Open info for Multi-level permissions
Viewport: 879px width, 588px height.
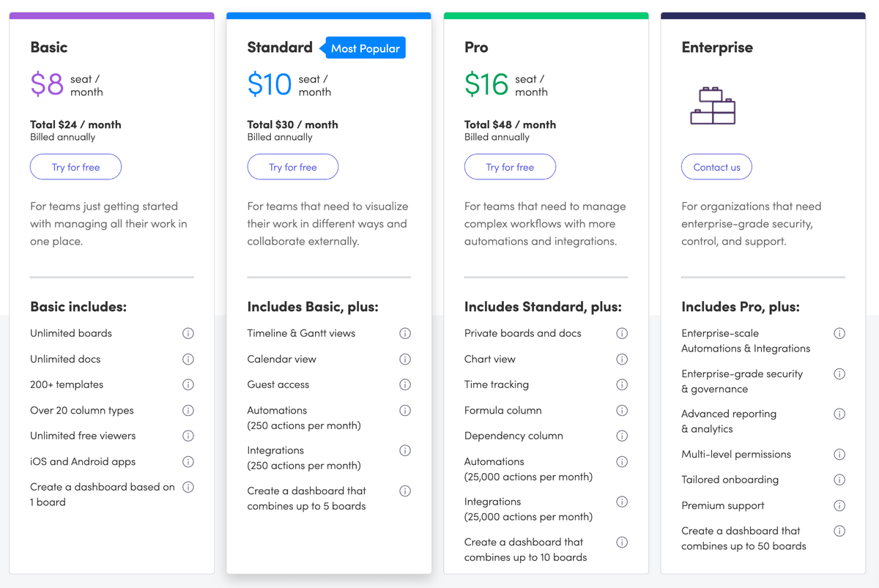tap(839, 454)
